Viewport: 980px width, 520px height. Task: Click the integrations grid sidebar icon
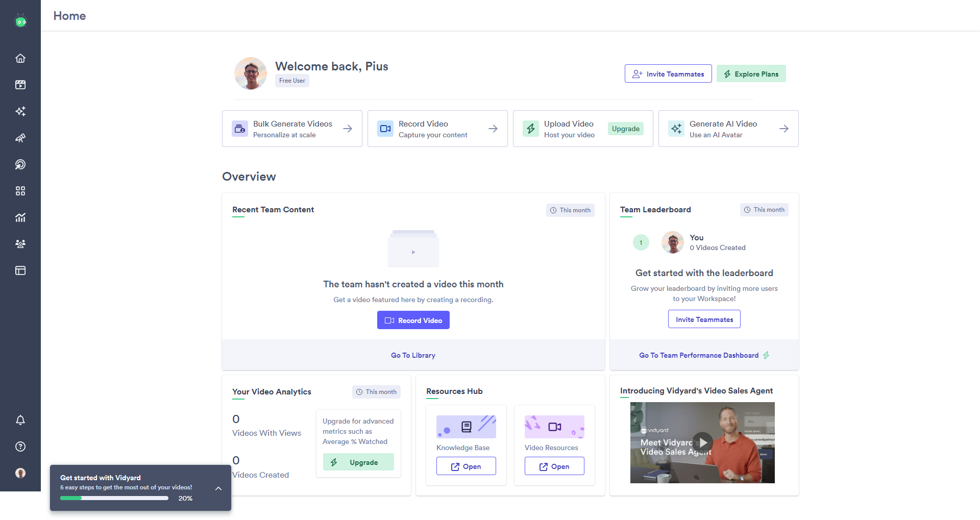tap(20, 191)
